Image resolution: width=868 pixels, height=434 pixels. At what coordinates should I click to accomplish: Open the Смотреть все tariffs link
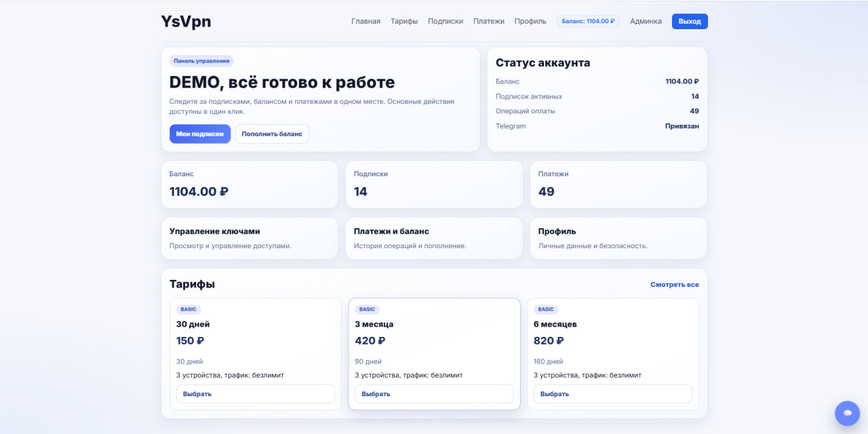pos(675,284)
